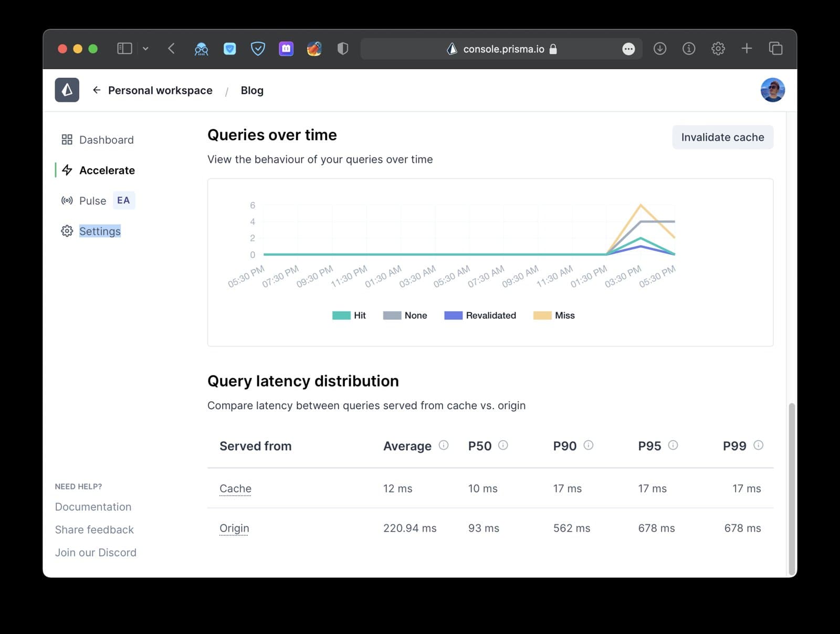Click the browser back chevron
The image size is (840, 634).
click(171, 49)
